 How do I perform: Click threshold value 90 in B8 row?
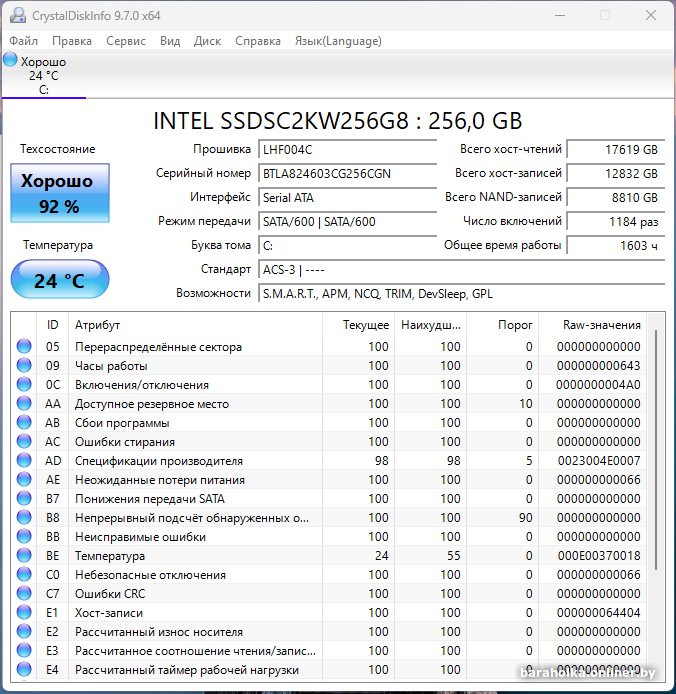525,518
